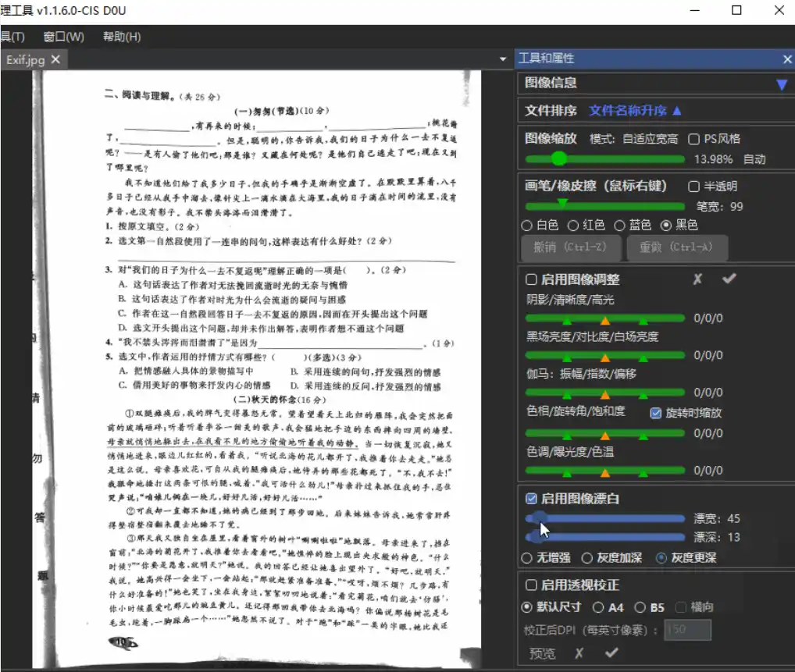Viewport: 795px width, 672px height.
Task: Click the scanned document image preview
Action: (x=257, y=368)
